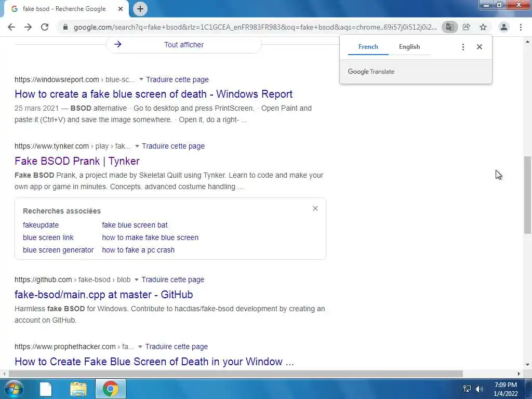Screen dimensions: 532x399
Task: Expand dropdown arrow next to tynker.com URL
Action: pyautogui.click(x=137, y=146)
